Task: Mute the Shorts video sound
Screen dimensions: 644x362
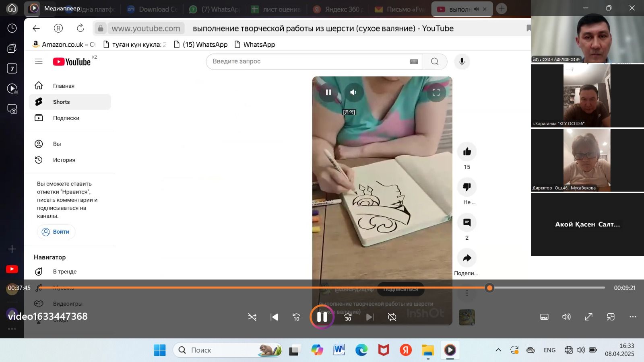Action: coord(353,93)
